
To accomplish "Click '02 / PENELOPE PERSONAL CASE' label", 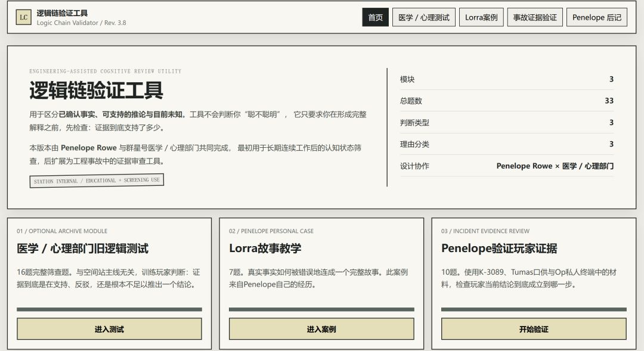I will coord(271,231).
